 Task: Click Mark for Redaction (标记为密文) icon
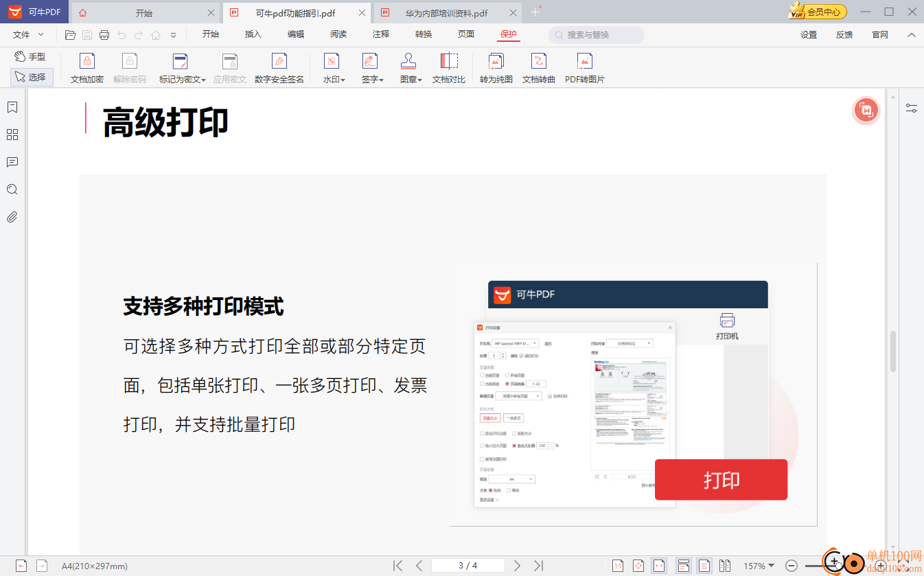tap(180, 62)
